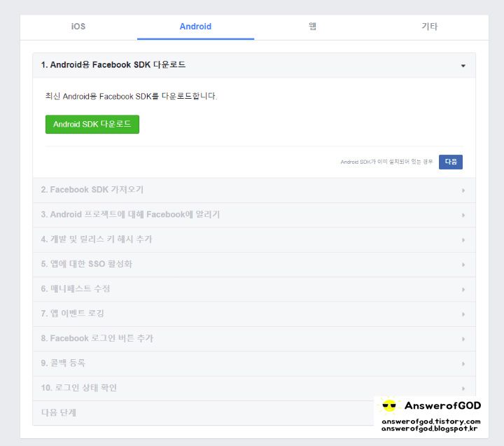
Task: Expand arrow for step 4 키 해시 추가
Action: [463, 240]
